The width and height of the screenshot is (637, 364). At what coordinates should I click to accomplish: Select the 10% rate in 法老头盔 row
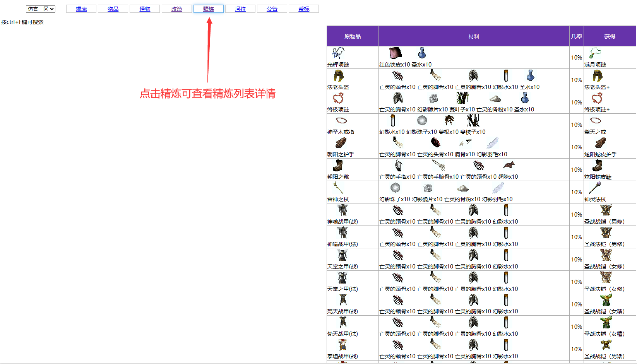tap(577, 80)
